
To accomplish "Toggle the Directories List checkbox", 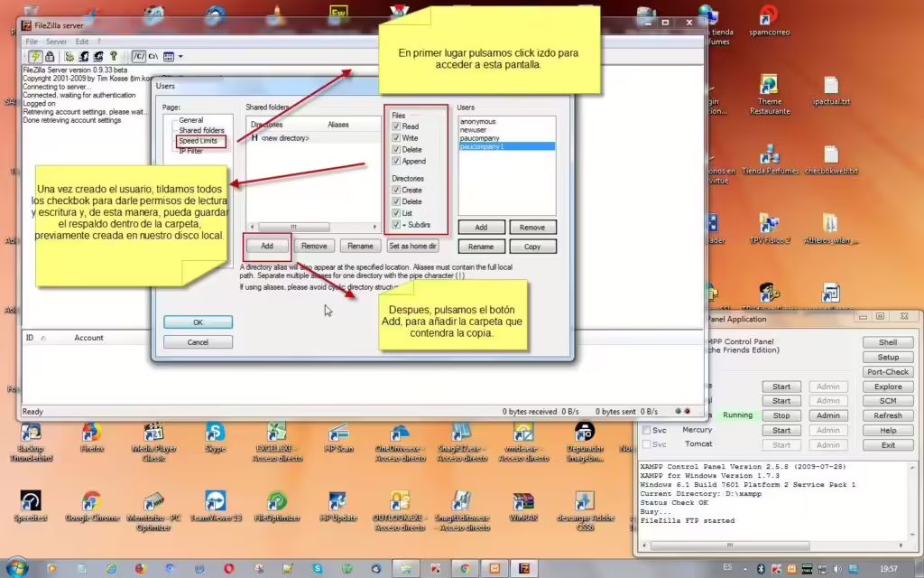I will tap(396, 213).
